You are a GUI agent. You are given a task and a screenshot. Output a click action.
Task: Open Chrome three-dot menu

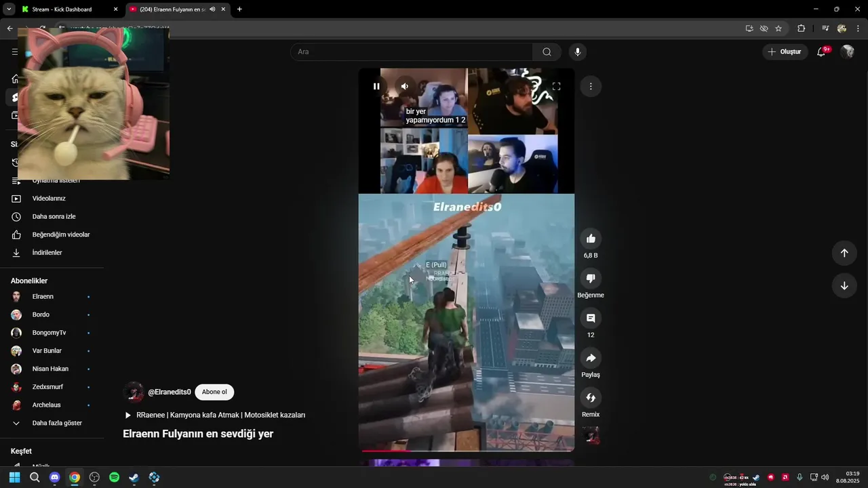pyautogui.click(x=859, y=28)
